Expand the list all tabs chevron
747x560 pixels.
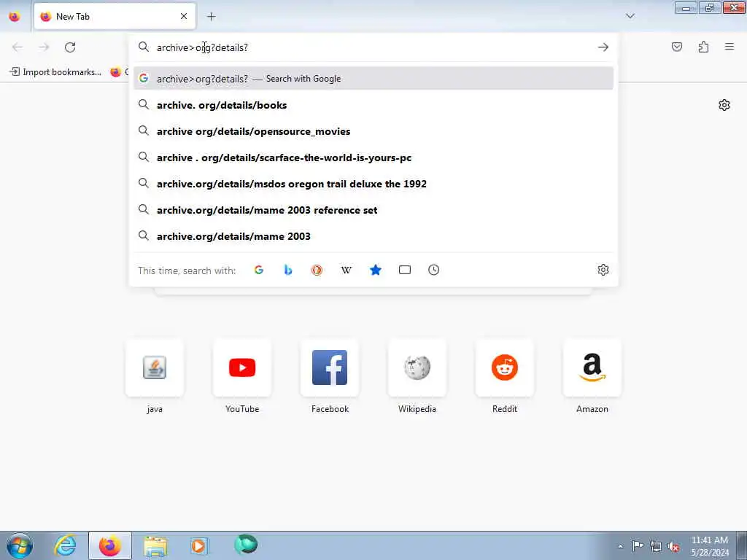[x=630, y=16]
